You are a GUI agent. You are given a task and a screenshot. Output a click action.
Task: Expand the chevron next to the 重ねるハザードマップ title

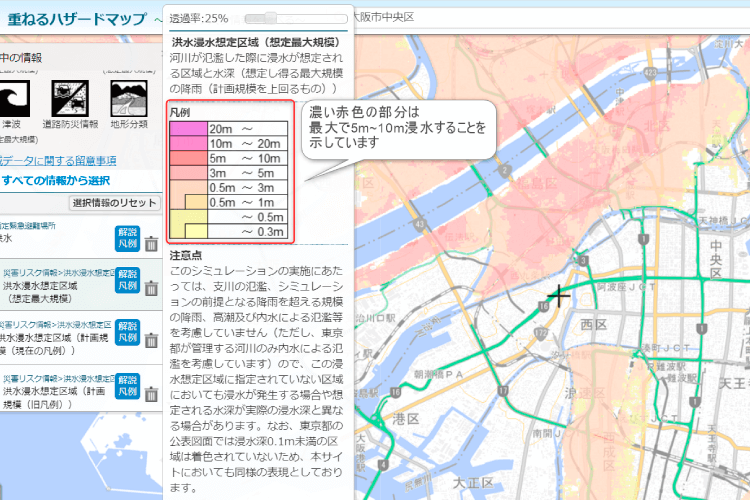tap(158, 20)
